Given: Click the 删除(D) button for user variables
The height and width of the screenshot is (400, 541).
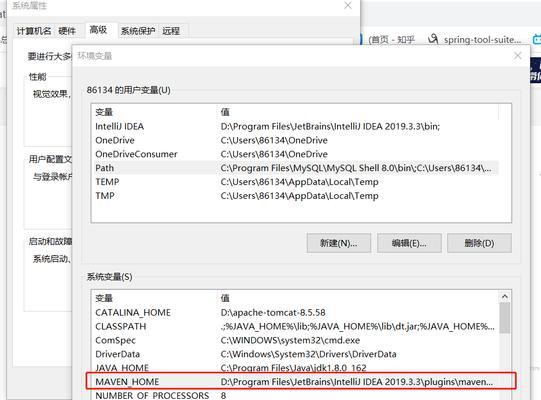Looking at the screenshot, I should coord(479,243).
